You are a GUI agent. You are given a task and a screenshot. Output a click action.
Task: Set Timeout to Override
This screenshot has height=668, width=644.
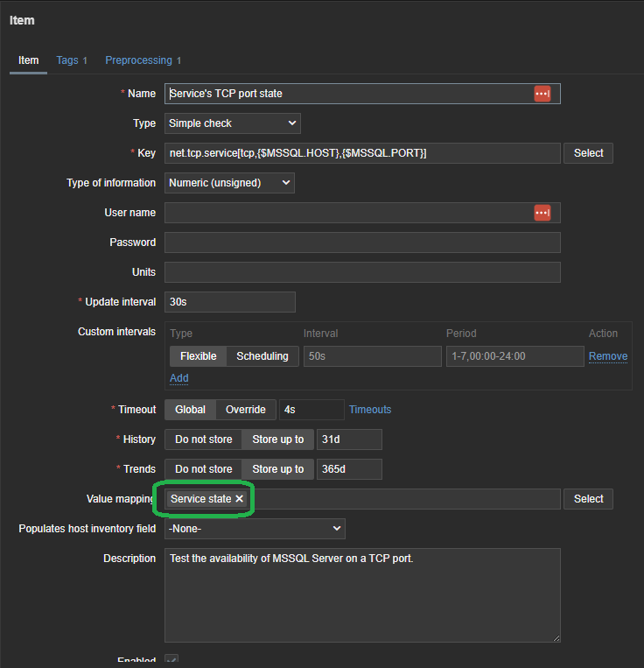[246, 410]
